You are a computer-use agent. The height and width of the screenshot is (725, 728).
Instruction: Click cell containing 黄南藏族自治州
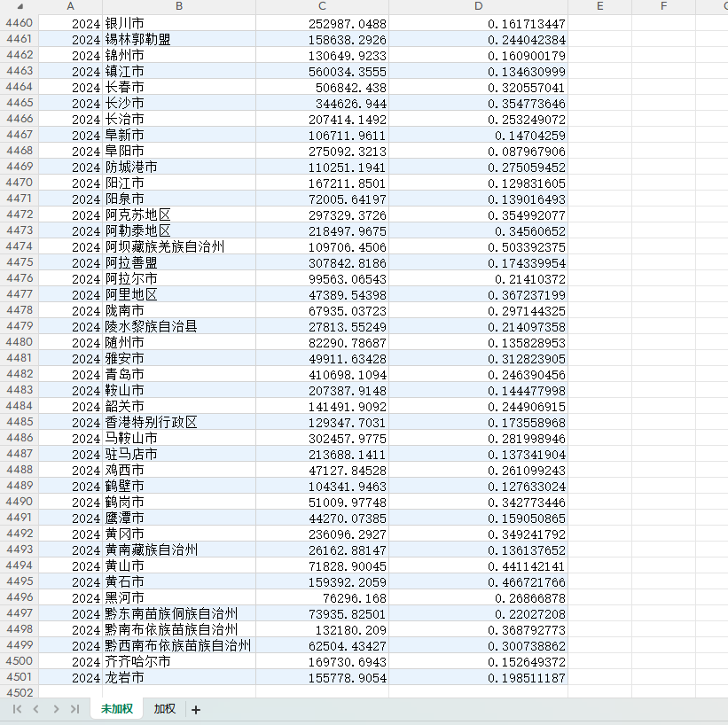[x=179, y=550]
